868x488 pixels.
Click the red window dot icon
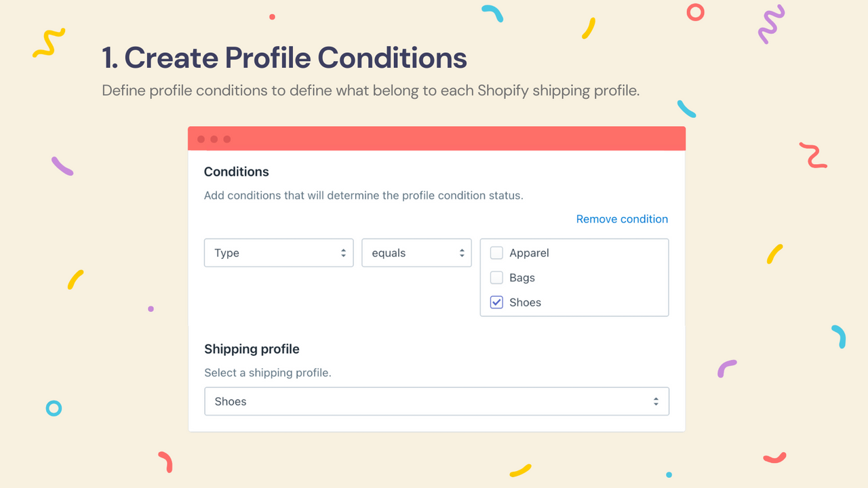click(201, 139)
